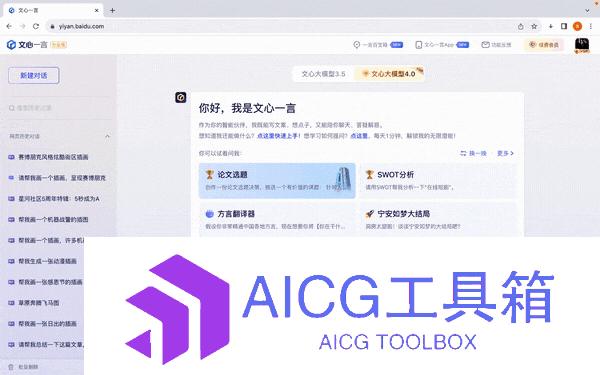The width and height of the screenshot is (600, 375).
Task: Open the 文心一言 App phone icon
Action: 419,45
